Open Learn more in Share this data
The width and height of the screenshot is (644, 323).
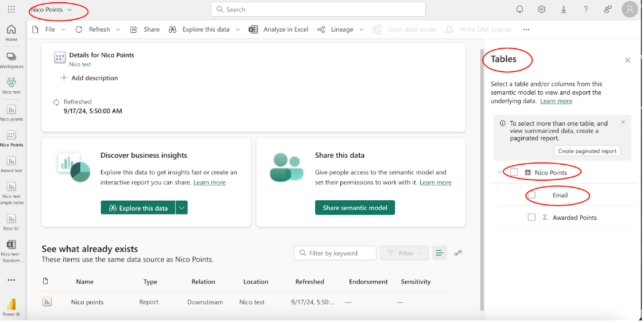435,182
